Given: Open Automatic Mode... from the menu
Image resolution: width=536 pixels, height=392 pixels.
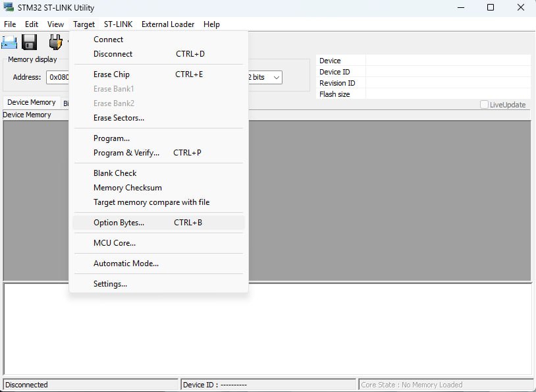Looking at the screenshot, I should coord(159,264).
